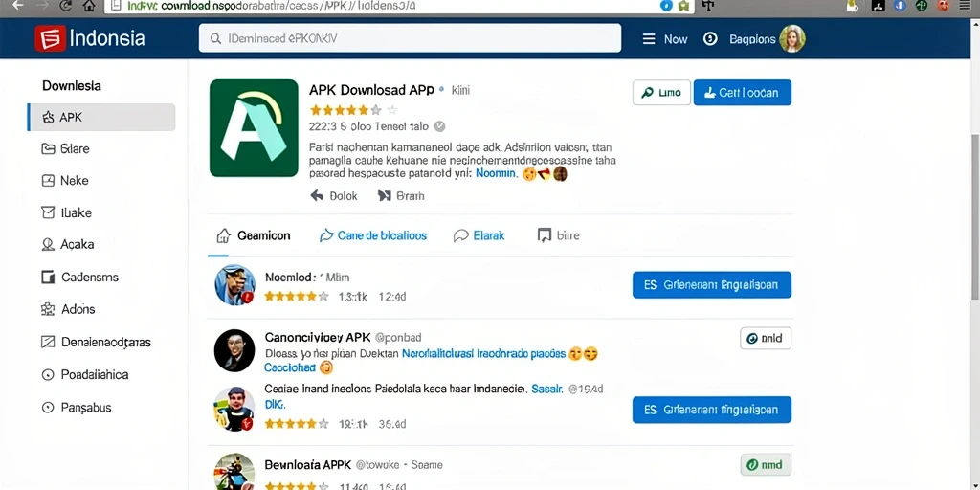Viewport: 980px width, 490px height.
Task: Open Adons sidebar item
Action: 68,309
